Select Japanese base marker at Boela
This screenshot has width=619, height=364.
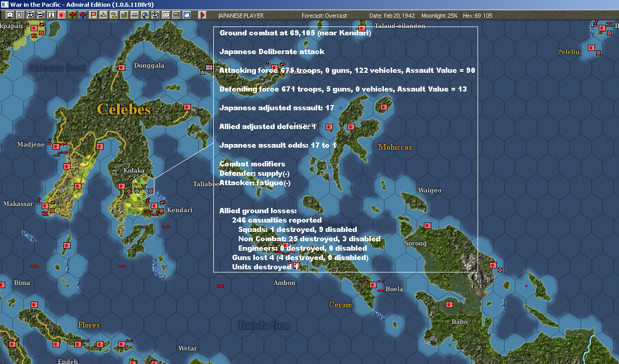coord(372,284)
